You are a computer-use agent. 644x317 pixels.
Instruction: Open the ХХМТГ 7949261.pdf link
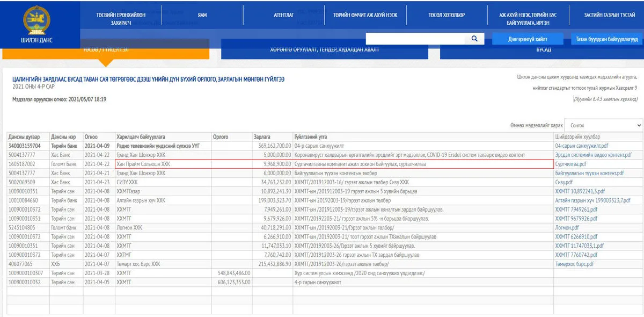577,210
